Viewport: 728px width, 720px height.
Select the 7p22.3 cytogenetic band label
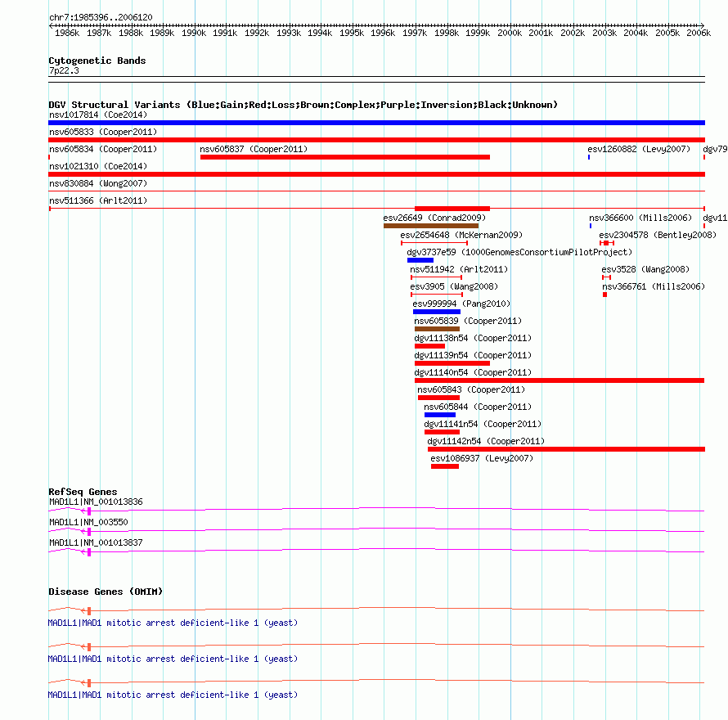click(64, 70)
